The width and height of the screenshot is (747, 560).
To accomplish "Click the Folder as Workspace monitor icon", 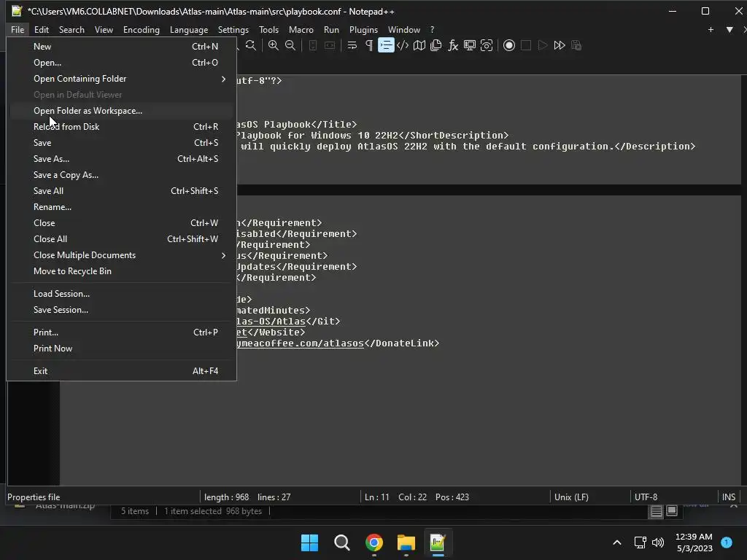I will [x=470, y=45].
